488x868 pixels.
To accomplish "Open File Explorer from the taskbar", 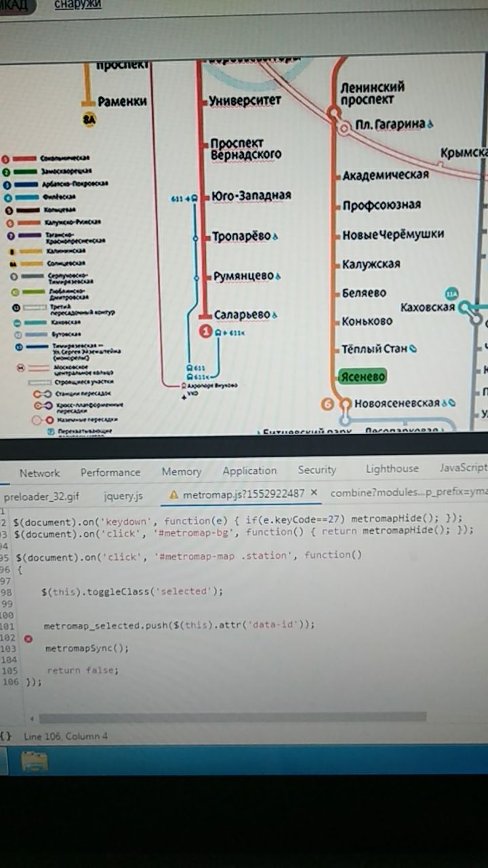I will coord(34,761).
